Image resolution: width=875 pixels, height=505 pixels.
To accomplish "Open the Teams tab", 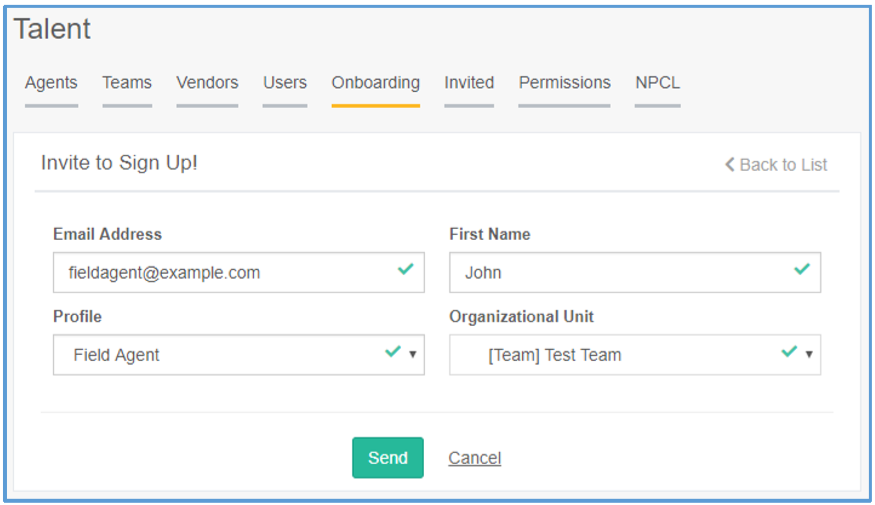I will (127, 83).
